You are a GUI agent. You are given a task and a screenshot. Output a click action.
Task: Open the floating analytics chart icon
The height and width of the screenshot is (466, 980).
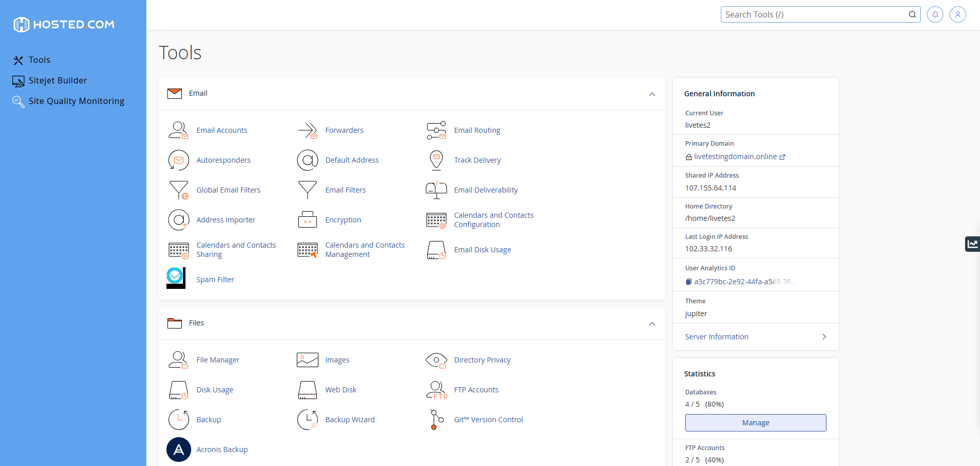tap(972, 244)
